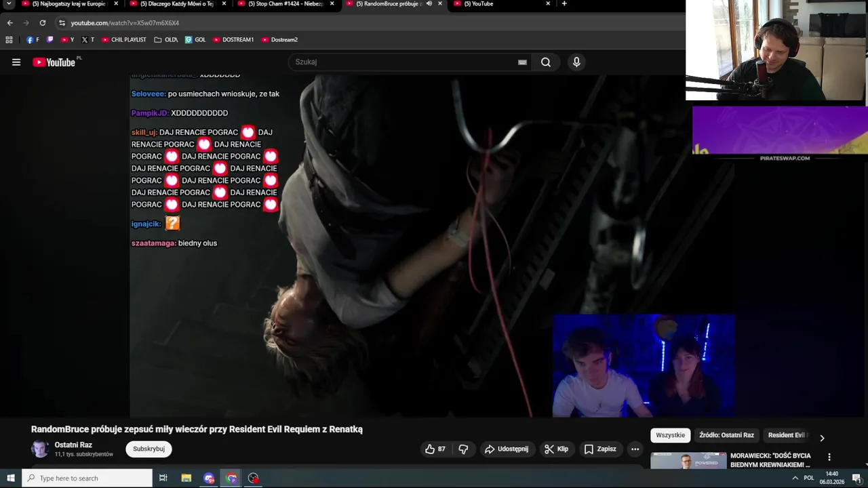Start voice search with the microphone icon
This screenshot has height=488, width=868.
tap(576, 62)
